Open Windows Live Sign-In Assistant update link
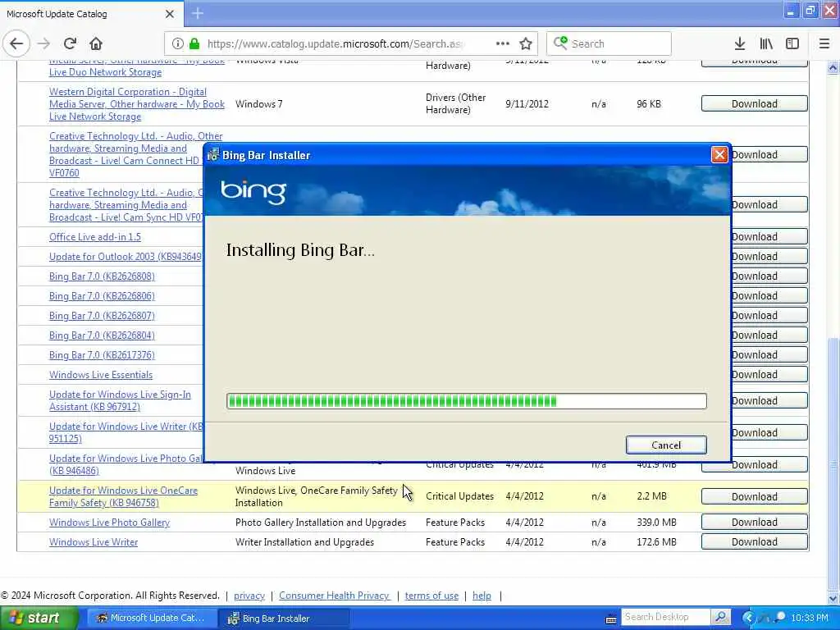Viewport: 840px width, 630px height. [x=120, y=400]
